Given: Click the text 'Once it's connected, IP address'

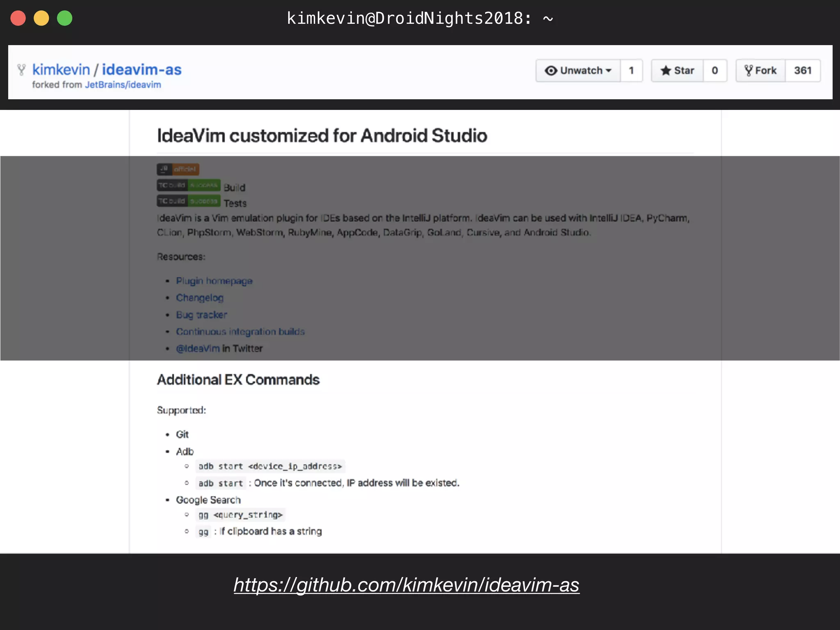Looking at the screenshot, I should coord(324,483).
